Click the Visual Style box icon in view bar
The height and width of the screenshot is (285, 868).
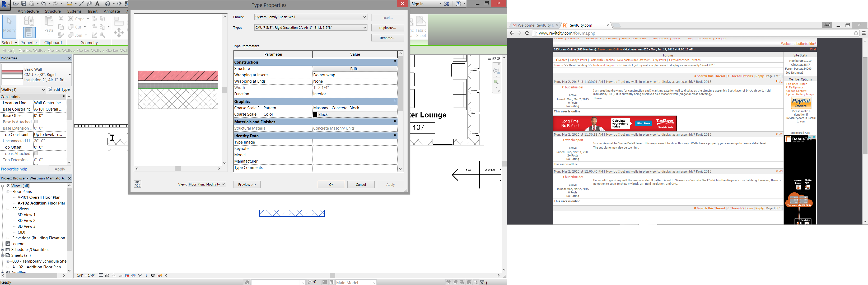tap(108, 275)
